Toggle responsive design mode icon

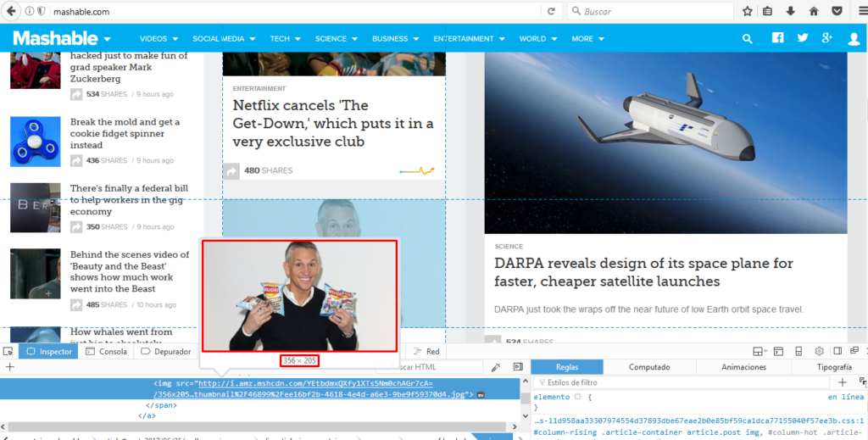coord(798,352)
